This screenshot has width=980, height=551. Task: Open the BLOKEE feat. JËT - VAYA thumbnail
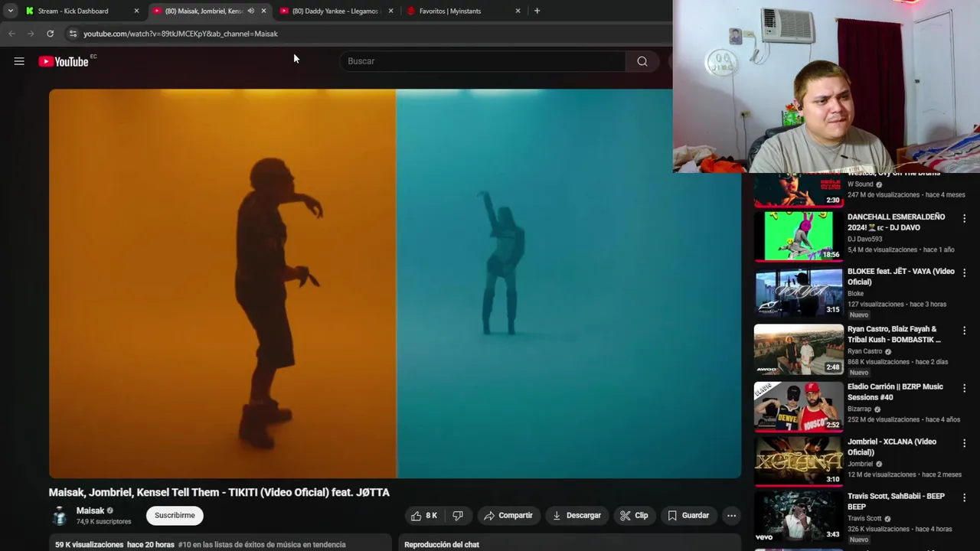pyautogui.click(x=799, y=292)
